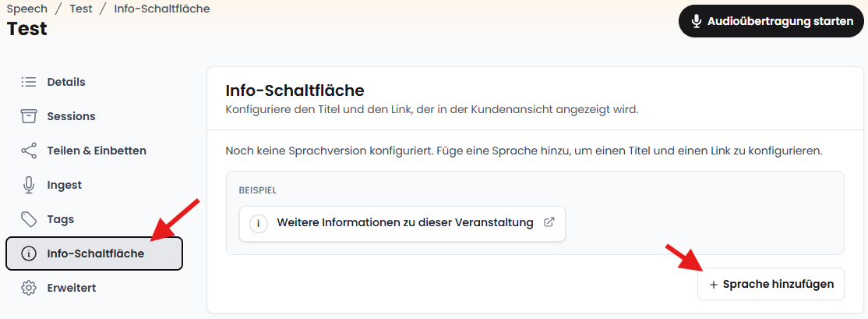Click the Sessions archive box icon
This screenshot has height=319, width=868.
point(28,116)
